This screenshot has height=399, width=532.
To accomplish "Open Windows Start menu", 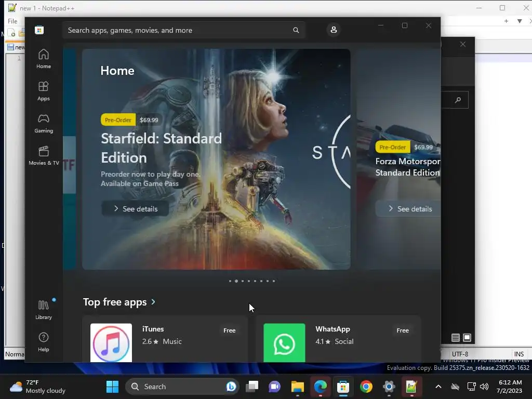I will tap(112, 387).
